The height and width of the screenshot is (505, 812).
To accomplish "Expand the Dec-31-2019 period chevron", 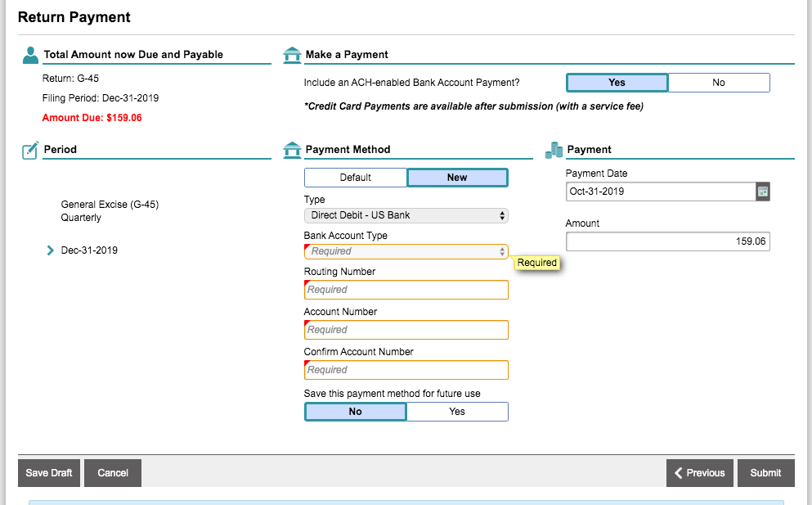I will tap(51, 250).
